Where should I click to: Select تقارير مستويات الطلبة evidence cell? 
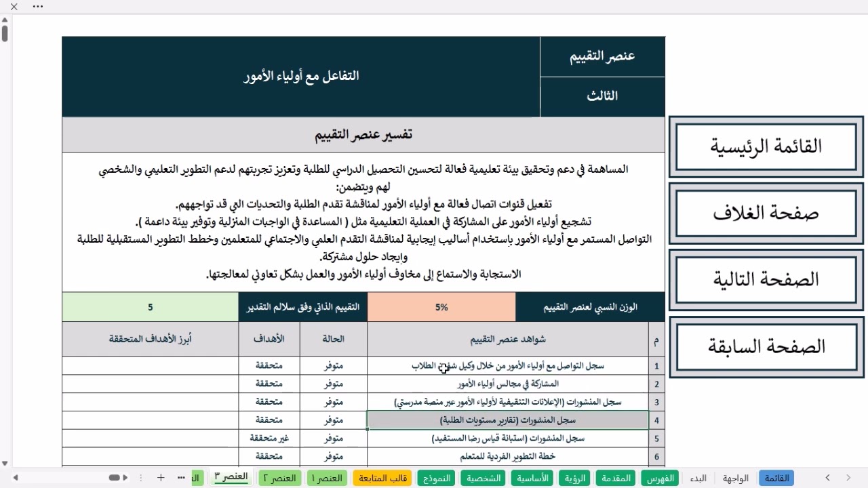coord(508,420)
